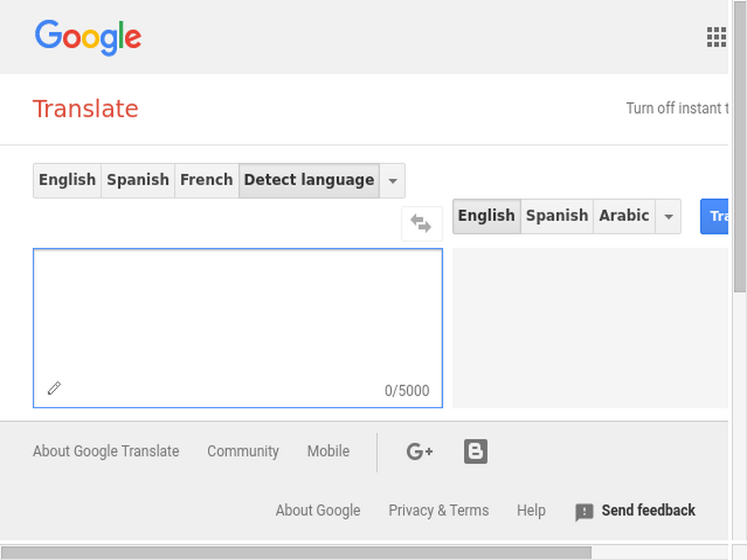The height and width of the screenshot is (560, 747).
Task: Turn on handwriting with the pencil icon
Action: [54, 388]
